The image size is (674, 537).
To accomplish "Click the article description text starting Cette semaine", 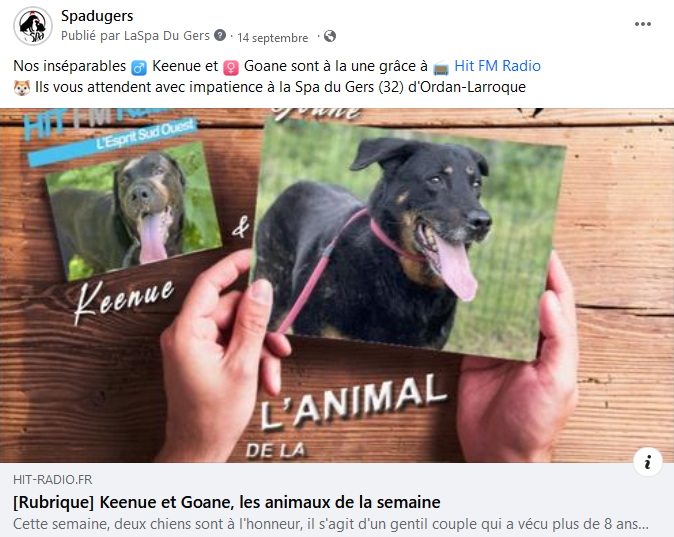I will (x=331, y=525).
